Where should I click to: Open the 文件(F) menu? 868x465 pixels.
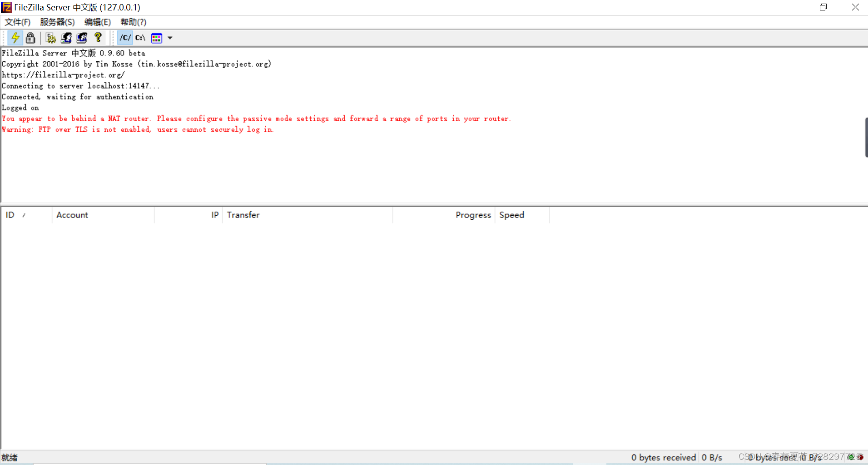(17, 22)
